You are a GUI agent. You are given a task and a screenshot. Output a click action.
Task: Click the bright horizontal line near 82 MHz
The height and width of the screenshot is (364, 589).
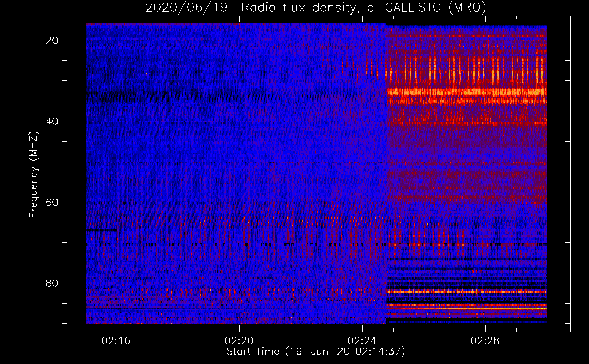[x=466, y=292]
